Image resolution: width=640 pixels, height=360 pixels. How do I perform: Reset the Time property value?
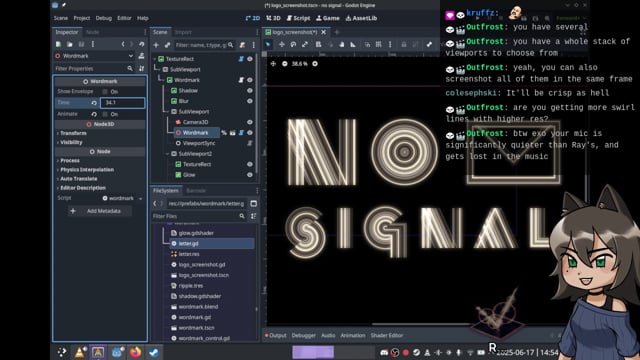[x=94, y=103]
